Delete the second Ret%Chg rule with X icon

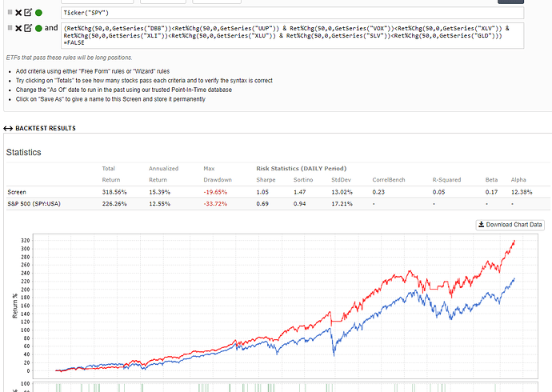tap(18, 28)
